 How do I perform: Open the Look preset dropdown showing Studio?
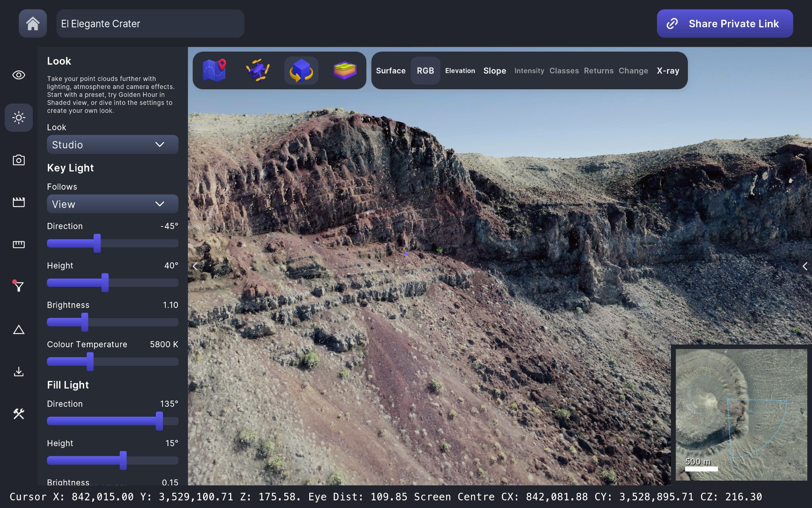click(x=113, y=144)
